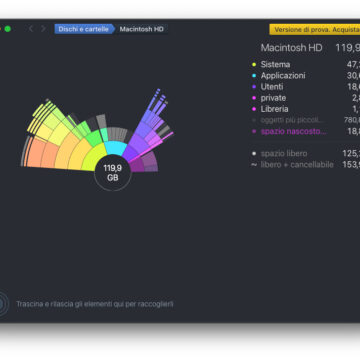This screenshot has width=360, height=360.
Task: Click the Macintosh HD title in the sidebar
Action: [291, 48]
